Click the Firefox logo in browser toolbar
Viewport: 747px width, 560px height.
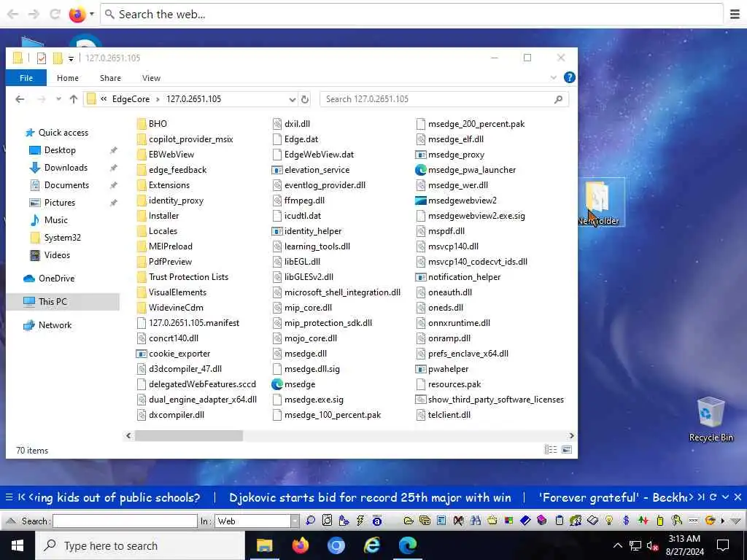click(77, 15)
